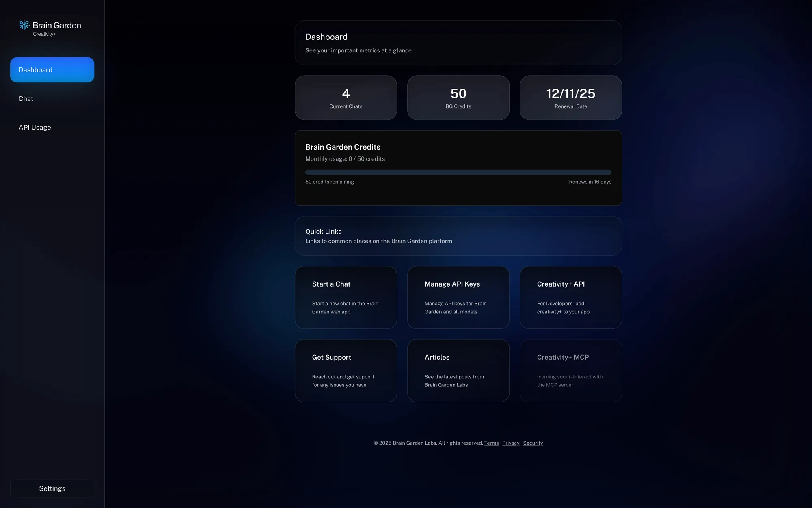Click the Dashboard page heading
The height and width of the screenshot is (508, 812).
point(326,37)
